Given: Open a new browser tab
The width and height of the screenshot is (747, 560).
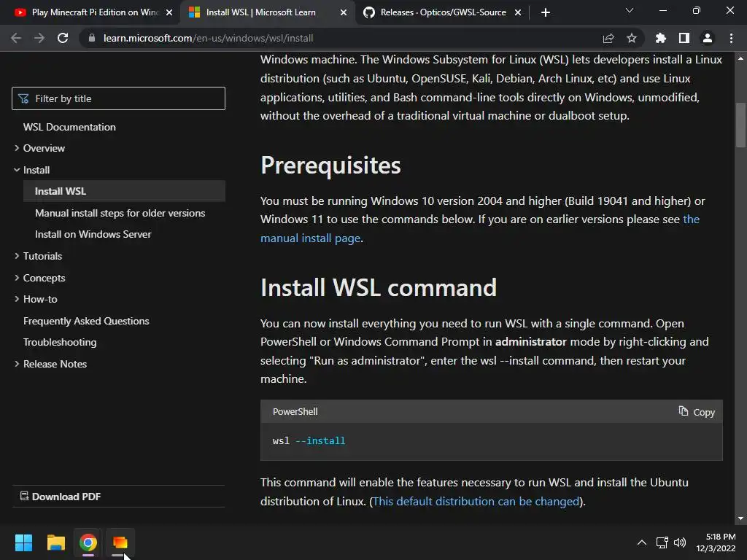Looking at the screenshot, I should pyautogui.click(x=546, y=12).
